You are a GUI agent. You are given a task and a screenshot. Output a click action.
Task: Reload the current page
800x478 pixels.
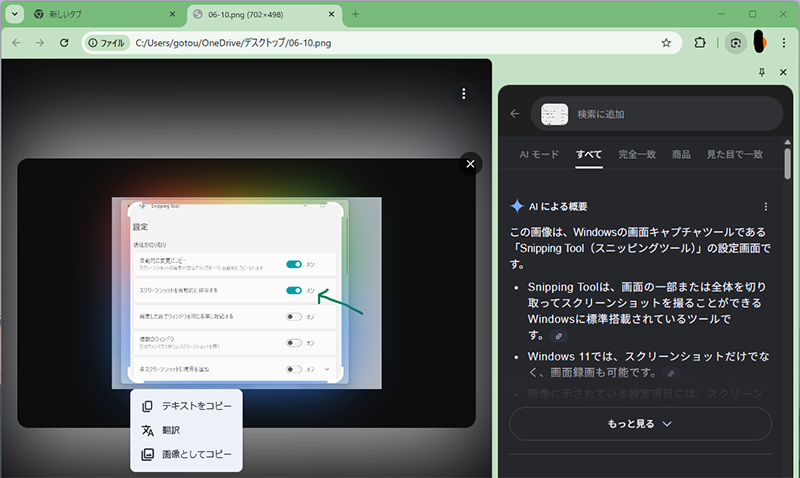tap(64, 43)
